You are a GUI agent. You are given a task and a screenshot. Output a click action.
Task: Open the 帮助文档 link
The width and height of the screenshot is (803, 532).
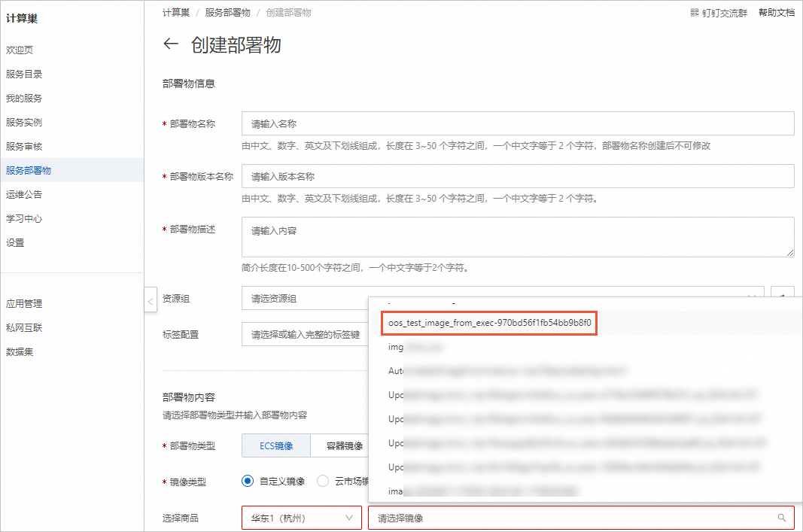click(776, 13)
